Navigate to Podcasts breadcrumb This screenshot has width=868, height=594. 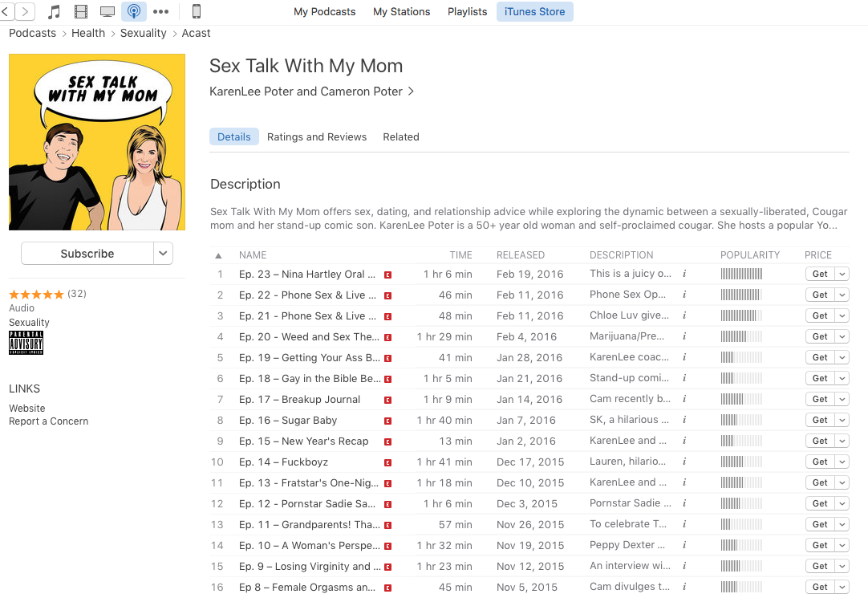tap(33, 33)
